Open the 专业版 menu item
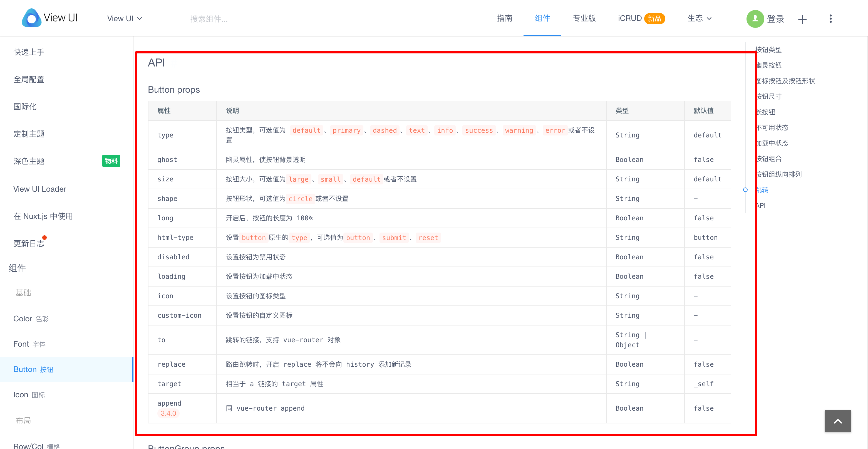 584,19
